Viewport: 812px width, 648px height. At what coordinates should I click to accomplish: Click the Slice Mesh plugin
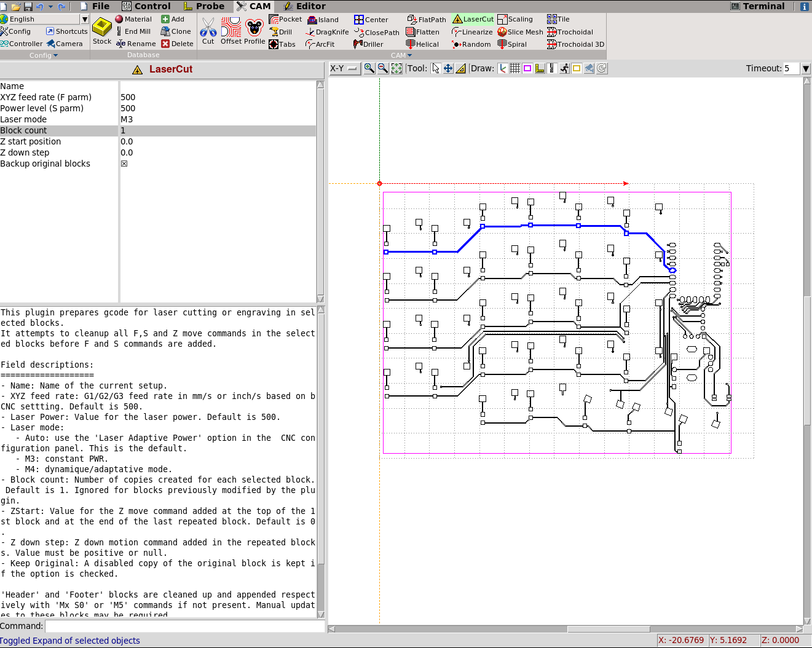(x=521, y=32)
